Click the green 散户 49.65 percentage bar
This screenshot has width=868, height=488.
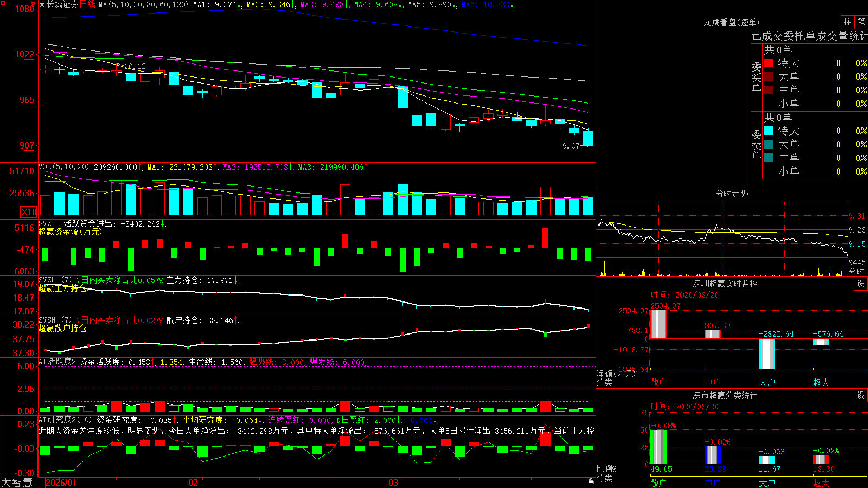[x=659, y=447]
